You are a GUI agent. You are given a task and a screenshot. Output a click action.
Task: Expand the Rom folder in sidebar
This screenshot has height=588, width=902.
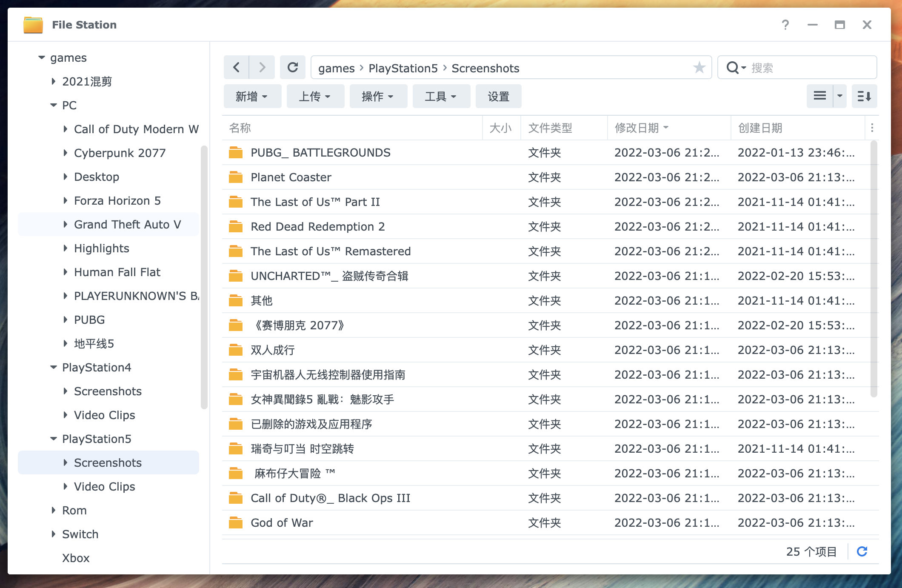coord(54,510)
